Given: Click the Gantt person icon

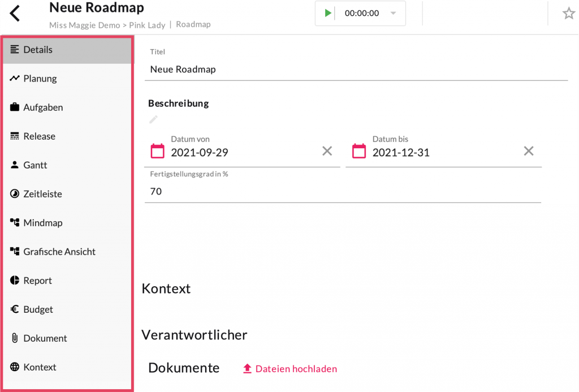Looking at the screenshot, I should click(x=15, y=165).
